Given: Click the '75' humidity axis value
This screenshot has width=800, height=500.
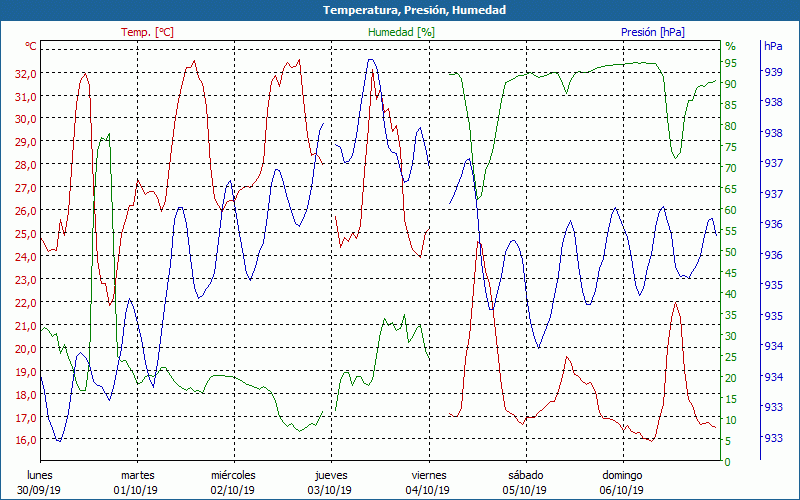Looking at the screenshot, I should click(x=731, y=147).
